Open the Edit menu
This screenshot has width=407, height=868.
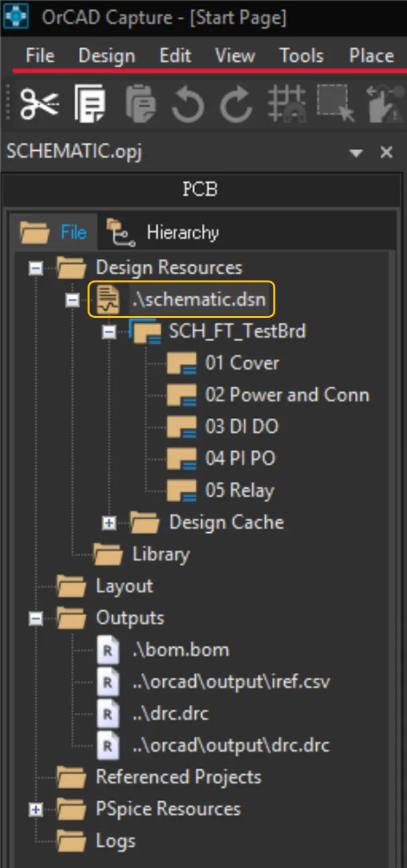pos(175,55)
